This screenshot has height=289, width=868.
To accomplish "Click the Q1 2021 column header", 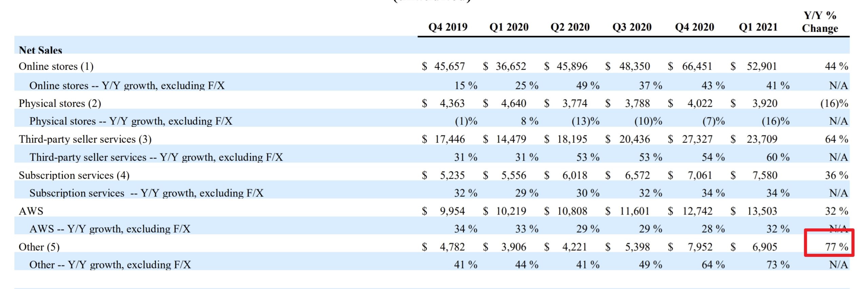I will (x=758, y=27).
